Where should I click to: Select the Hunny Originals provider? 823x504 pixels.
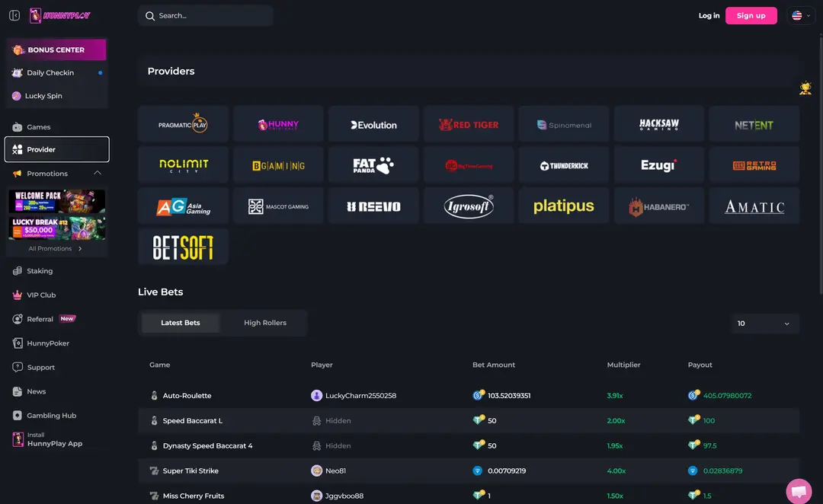[278, 124]
